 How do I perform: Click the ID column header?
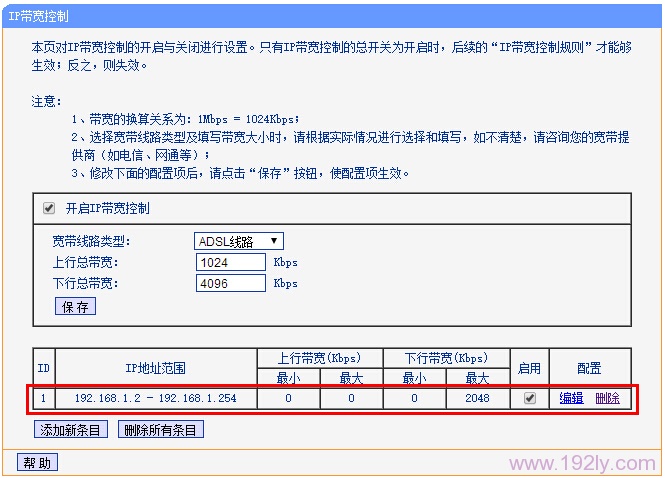pyautogui.click(x=44, y=368)
